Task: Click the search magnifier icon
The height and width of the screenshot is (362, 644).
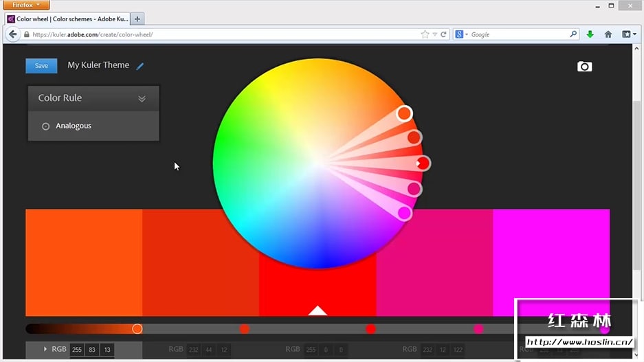Action: (573, 34)
